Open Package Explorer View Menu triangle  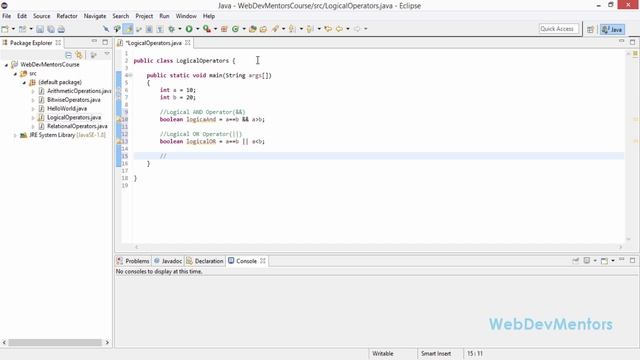(107, 54)
